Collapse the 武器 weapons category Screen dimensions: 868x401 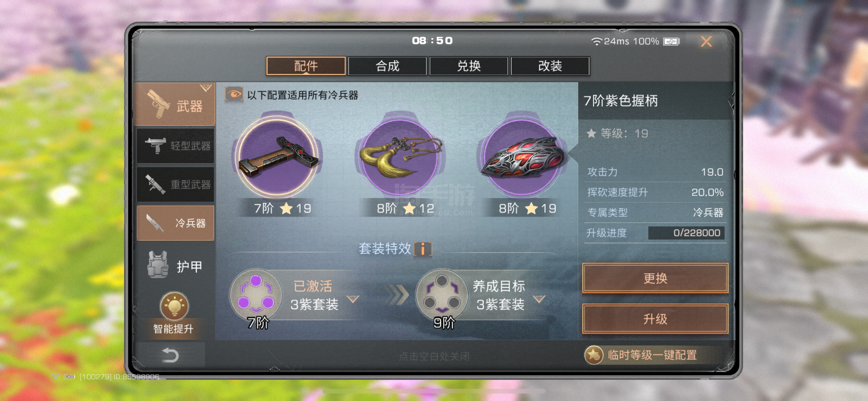click(x=175, y=104)
